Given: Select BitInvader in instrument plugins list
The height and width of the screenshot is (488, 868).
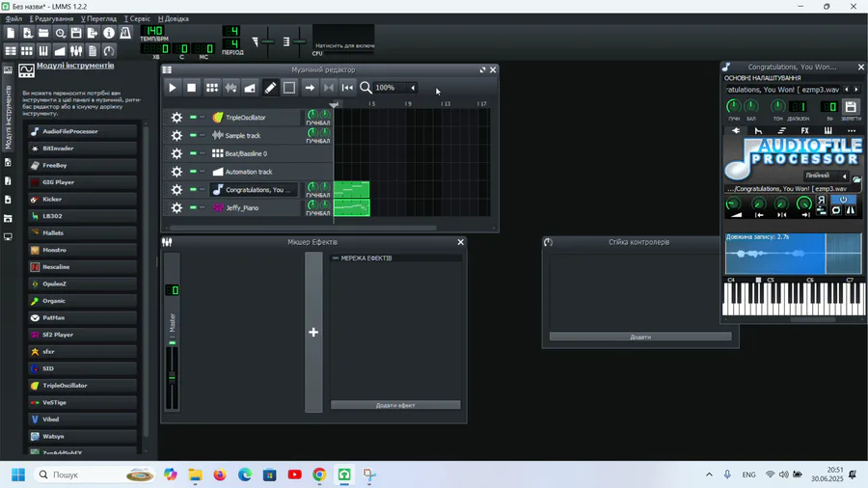Looking at the screenshot, I should 83,149.
